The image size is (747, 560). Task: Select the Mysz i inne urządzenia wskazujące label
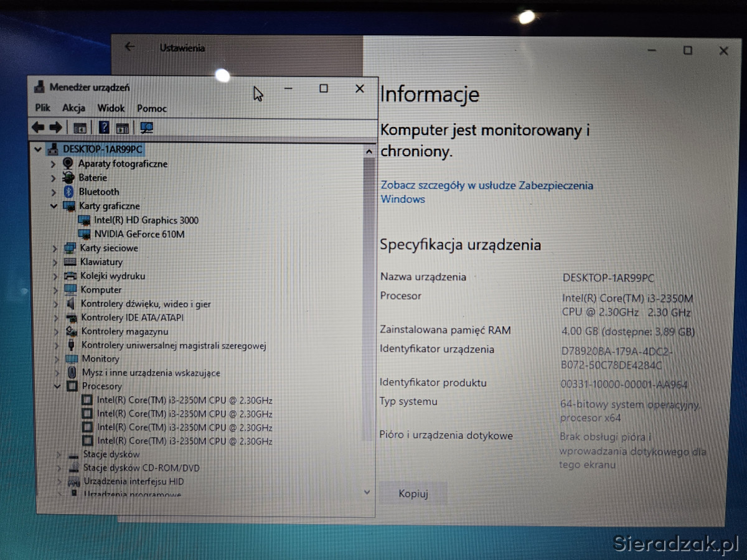(x=151, y=373)
